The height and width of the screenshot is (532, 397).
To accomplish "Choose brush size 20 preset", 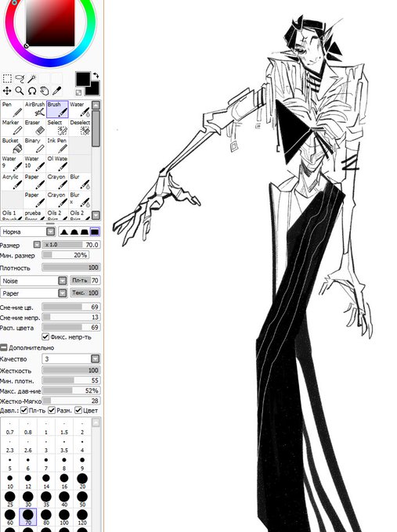I will tap(82, 481).
